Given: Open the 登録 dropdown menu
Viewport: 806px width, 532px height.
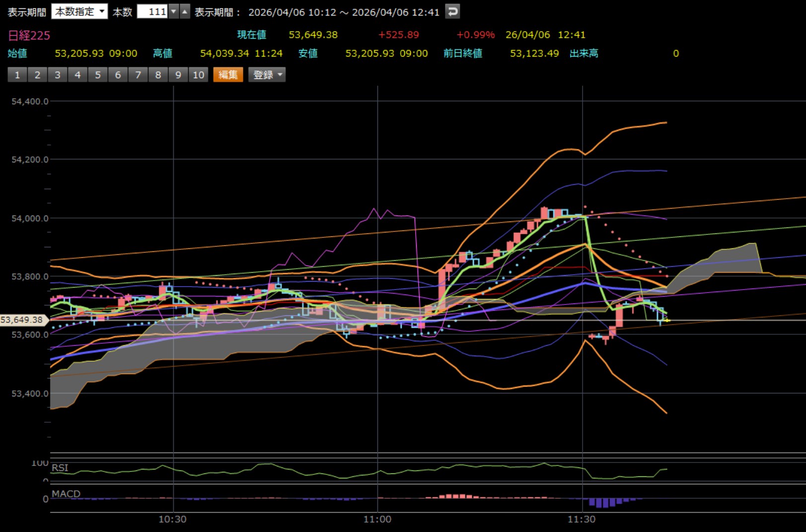Looking at the screenshot, I should 267,75.
